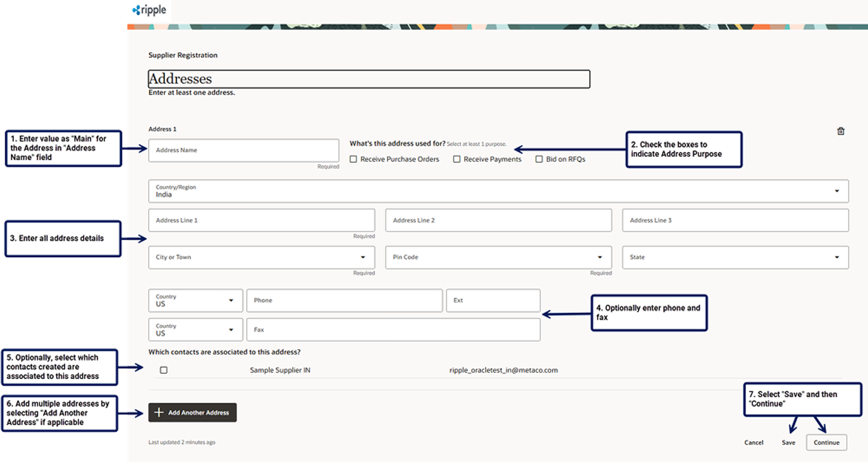The height and width of the screenshot is (462, 868).
Task: Open City or Town dropdown
Action: tap(262, 257)
